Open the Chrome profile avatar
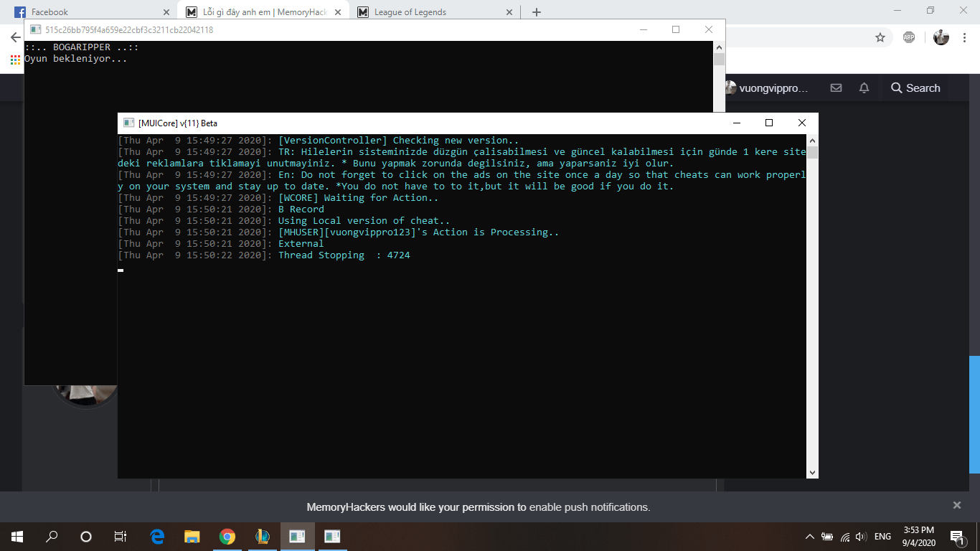The image size is (980, 551). point(941,37)
